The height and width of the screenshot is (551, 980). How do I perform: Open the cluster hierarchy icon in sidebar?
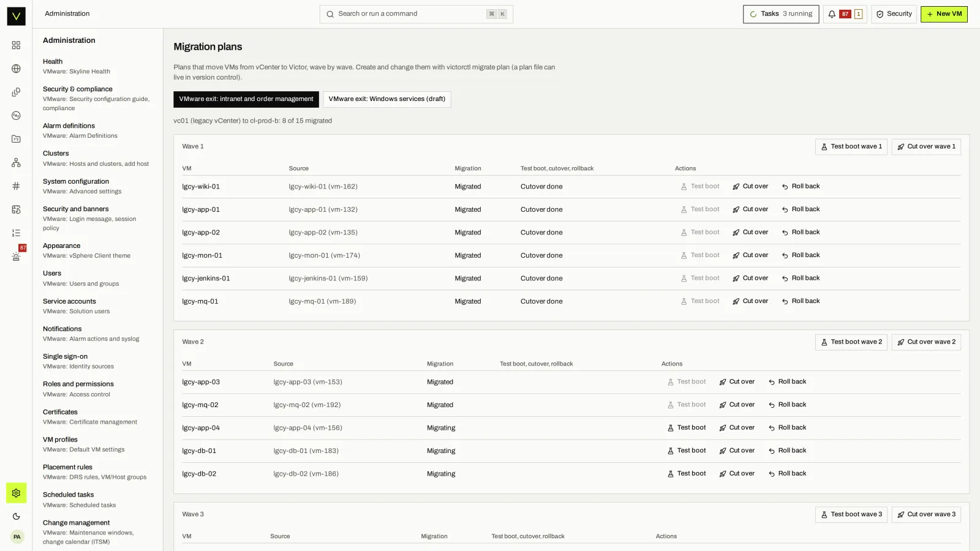[16, 163]
